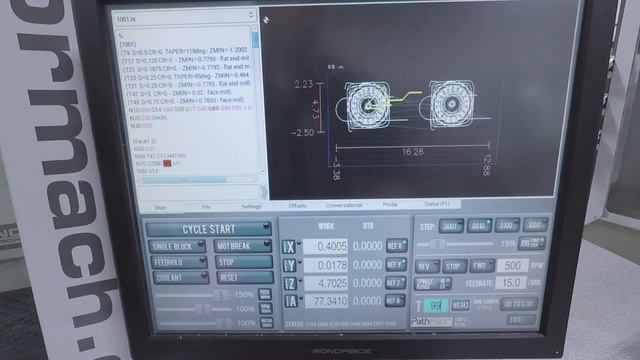Image resolution: width=640 pixels, height=360 pixels.
Task: Adjust the feedrate override slider
Action: pyautogui.click(x=193, y=295)
